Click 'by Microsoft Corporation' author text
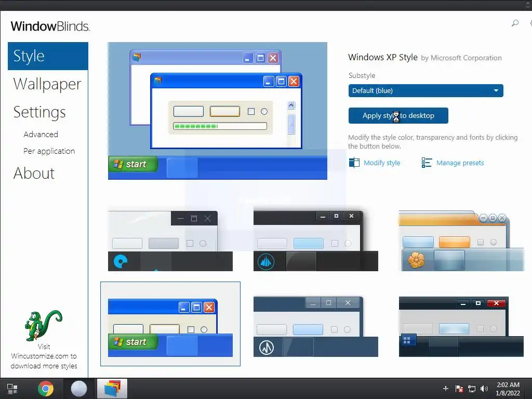 point(461,58)
